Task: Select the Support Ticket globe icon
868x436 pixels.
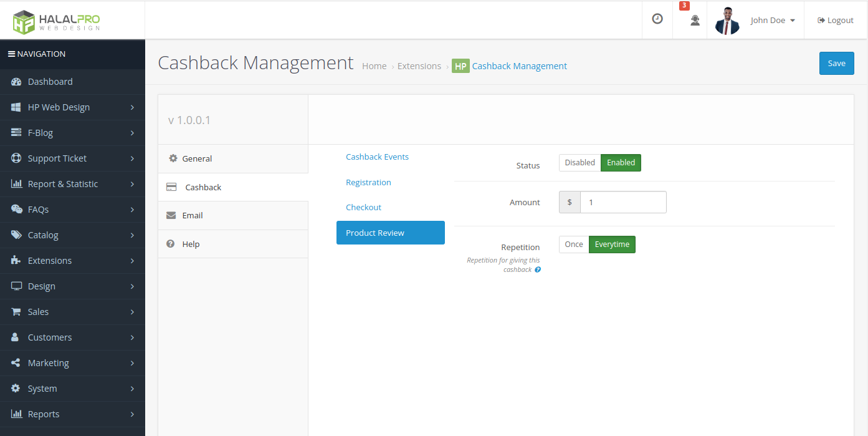Action: tap(16, 158)
